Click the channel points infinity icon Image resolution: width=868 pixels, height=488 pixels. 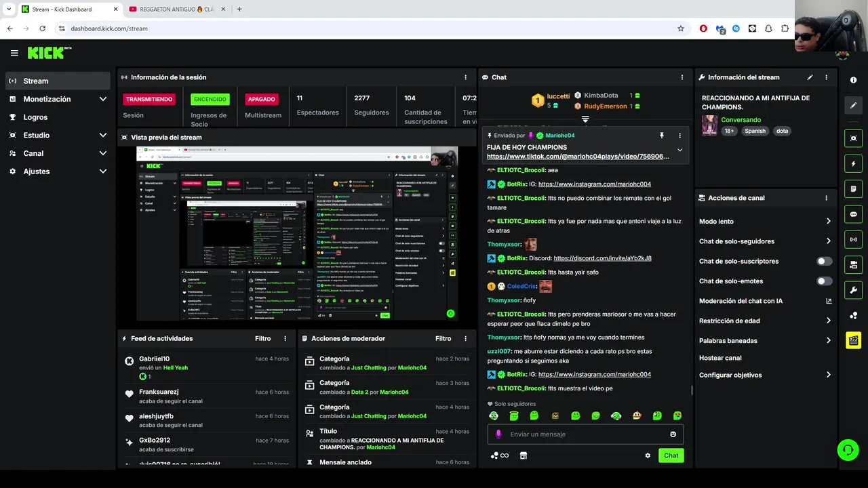tap(500, 455)
